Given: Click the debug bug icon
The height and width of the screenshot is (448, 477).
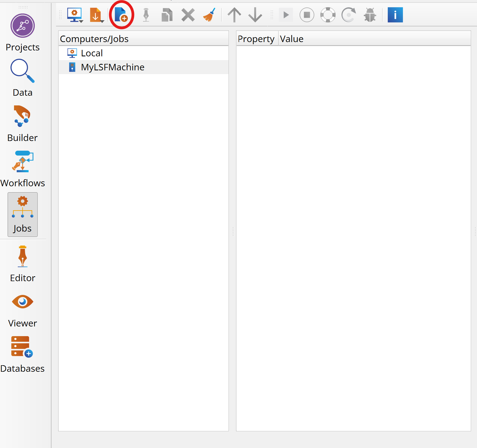Looking at the screenshot, I should pyautogui.click(x=370, y=15).
